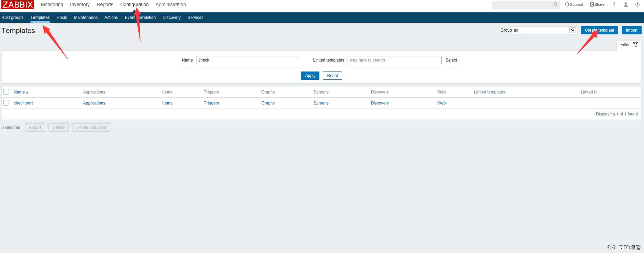Click the Name filter input field
This screenshot has width=644, height=253.
coord(248,60)
